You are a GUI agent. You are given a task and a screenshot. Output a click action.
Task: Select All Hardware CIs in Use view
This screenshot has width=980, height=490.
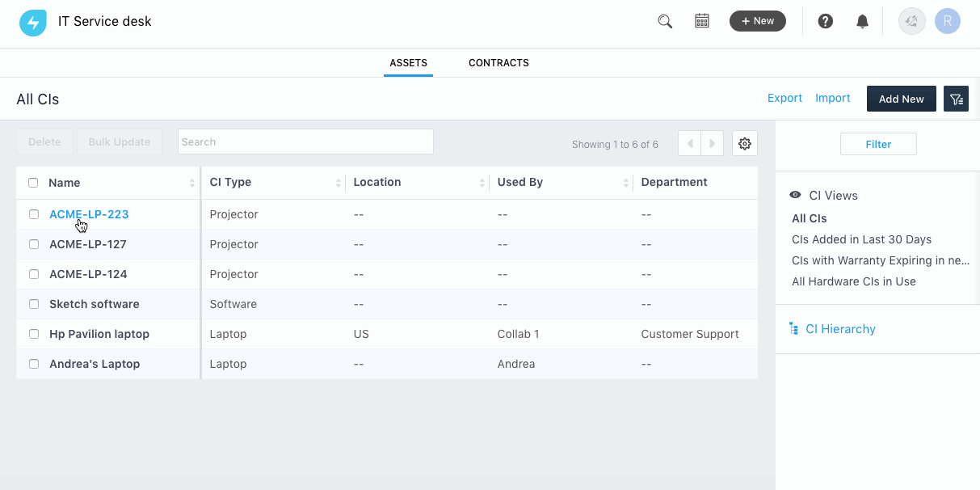pos(854,281)
